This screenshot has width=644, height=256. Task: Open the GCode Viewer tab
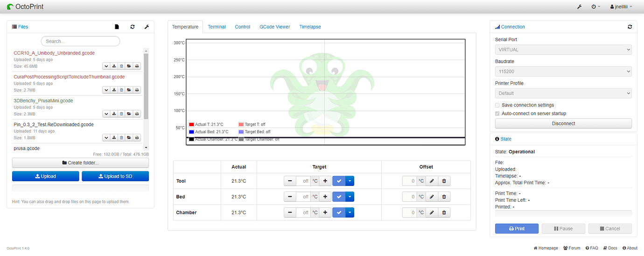click(274, 27)
